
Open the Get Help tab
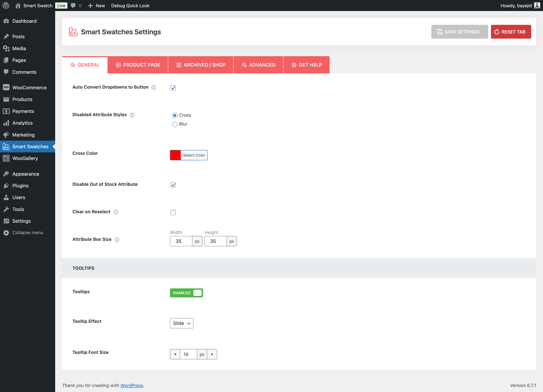coord(306,65)
